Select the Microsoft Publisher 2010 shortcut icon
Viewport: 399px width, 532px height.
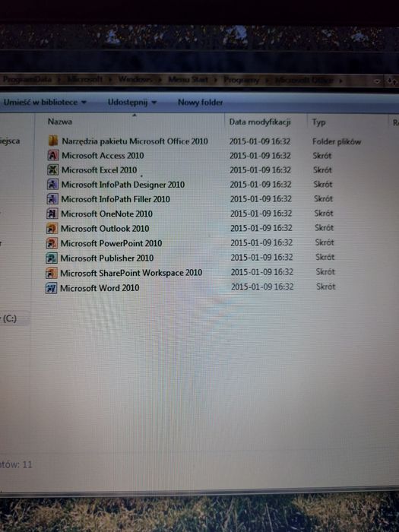click(52, 258)
